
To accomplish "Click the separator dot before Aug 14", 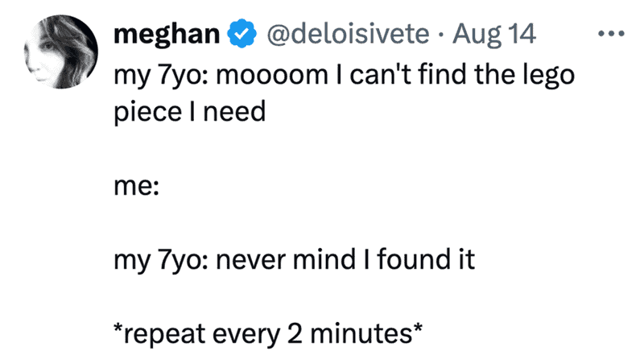I will click(x=440, y=34).
